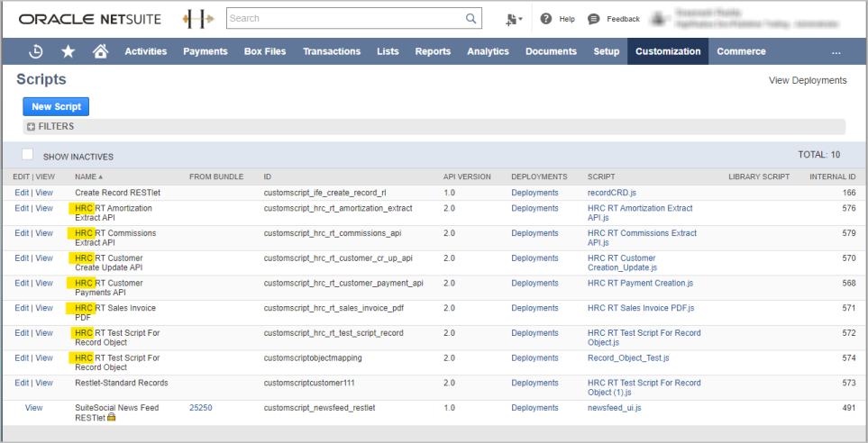Click the search magnifier icon
Screen dimensions: 868x443
(471, 18)
